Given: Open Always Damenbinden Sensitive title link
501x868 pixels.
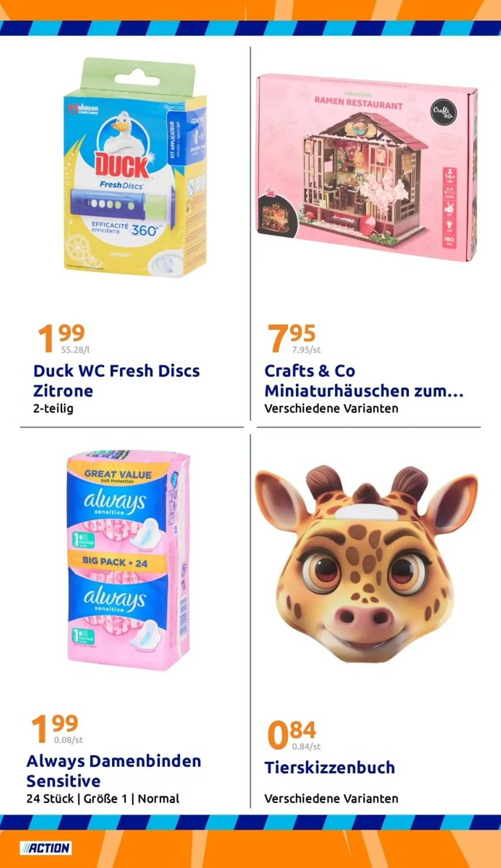Looking at the screenshot, I should pos(114,771).
